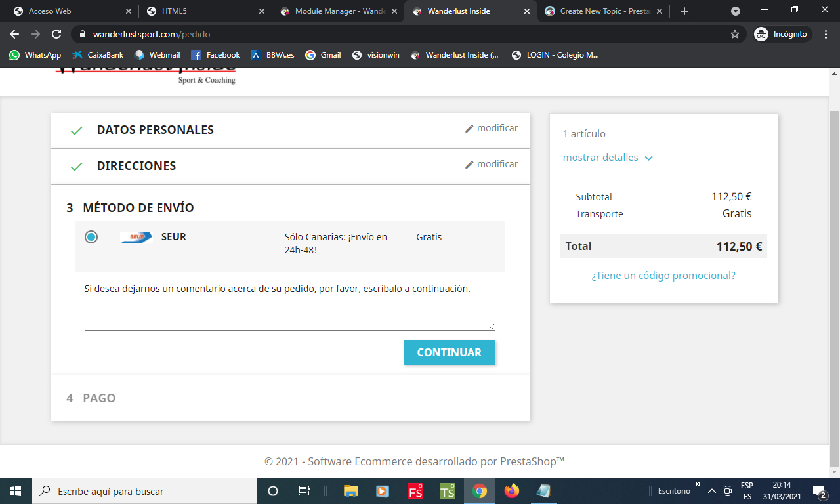Open the Windows Start menu
Viewport: 840px width, 504px height.
16,491
